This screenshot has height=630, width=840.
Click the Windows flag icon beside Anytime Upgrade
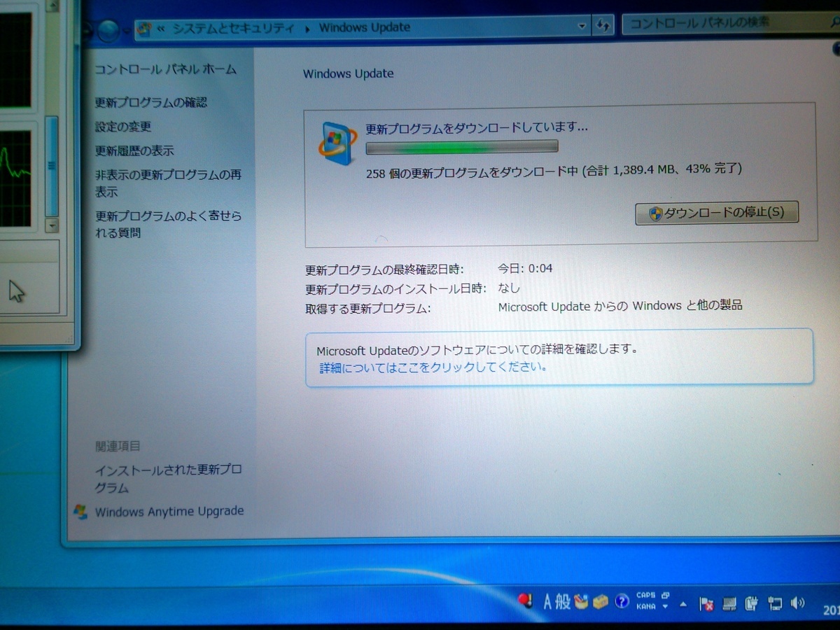[81, 511]
